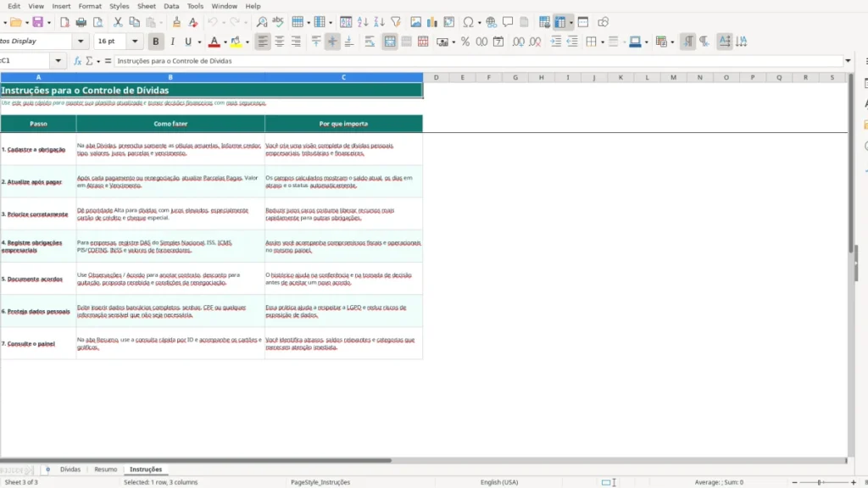Toggle merge and center cells
This screenshot has height=488, width=868.
click(x=390, y=42)
